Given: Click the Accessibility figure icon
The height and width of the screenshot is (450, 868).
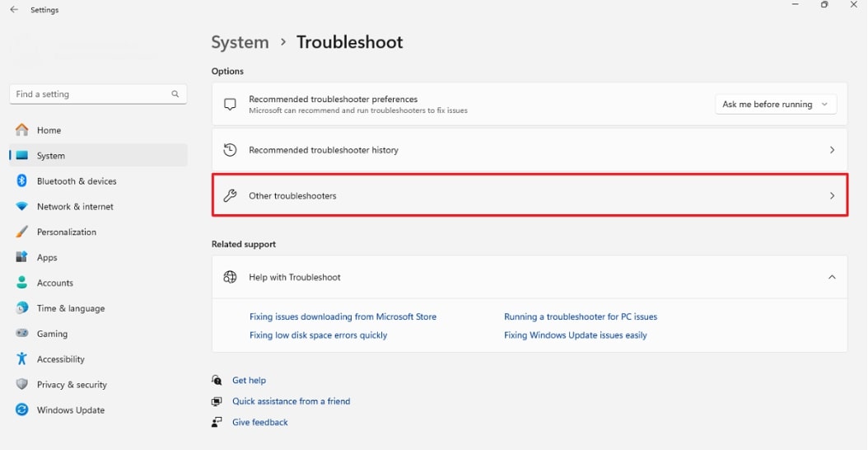Looking at the screenshot, I should [21, 359].
